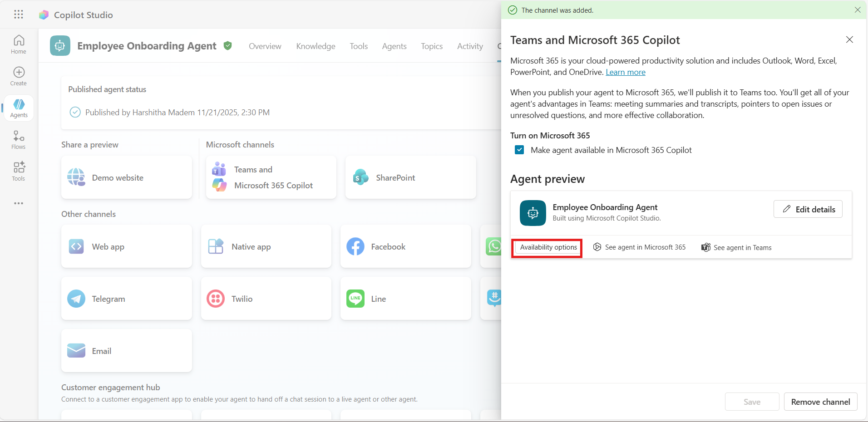Viewport: 868px width, 422px height.
Task: Click Edit details button
Action: [808, 209]
